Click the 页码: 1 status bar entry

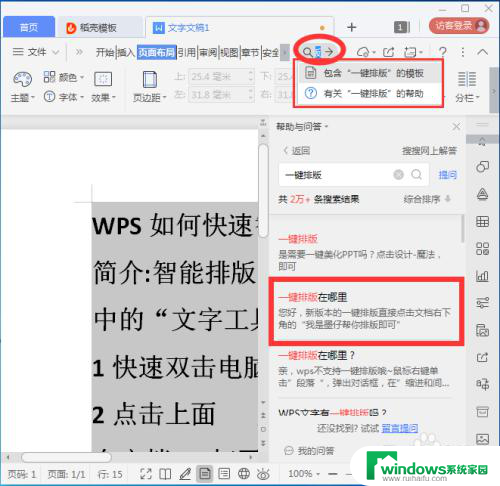coord(22,474)
